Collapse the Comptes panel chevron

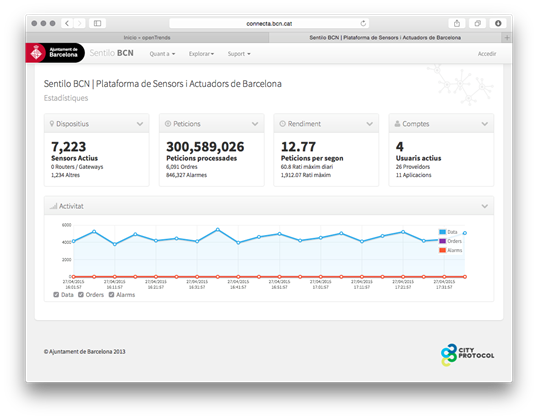point(484,124)
